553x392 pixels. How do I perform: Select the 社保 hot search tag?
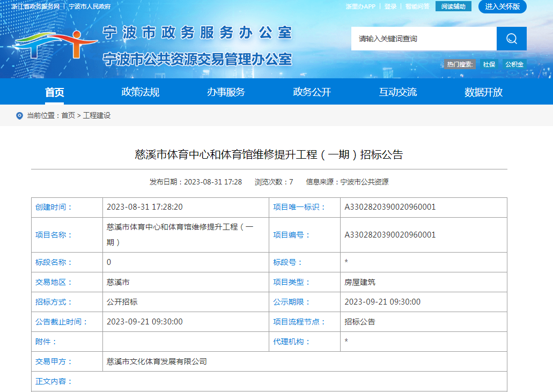coord(489,64)
